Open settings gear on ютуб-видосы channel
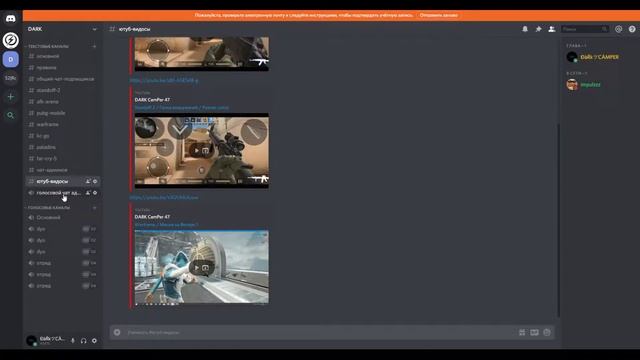Viewport: 640px width, 360px height. click(x=95, y=181)
